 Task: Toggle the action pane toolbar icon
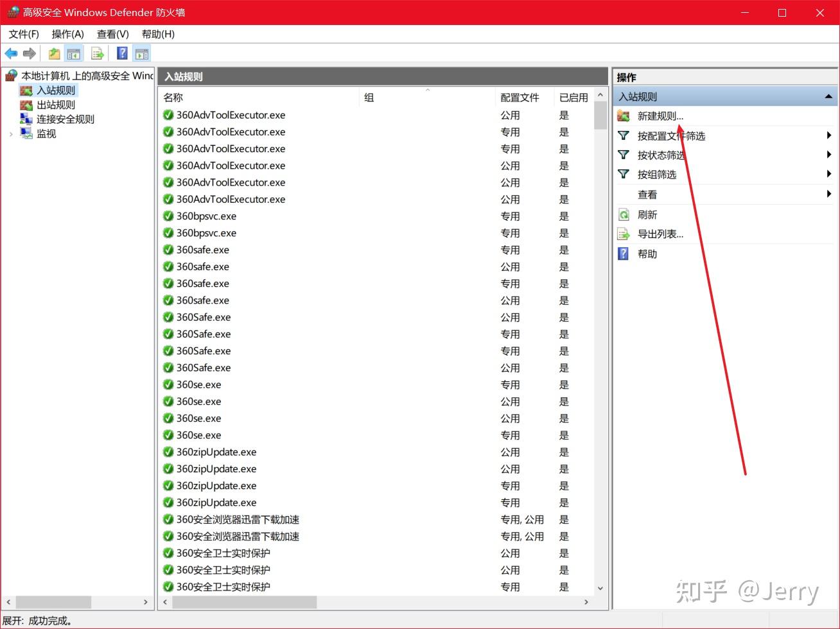pyautogui.click(x=141, y=54)
